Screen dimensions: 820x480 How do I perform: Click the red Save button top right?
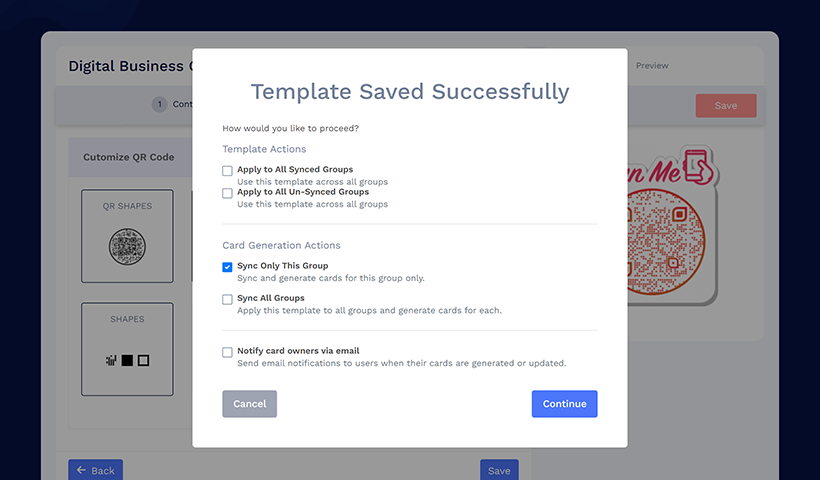[x=726, y=106]
